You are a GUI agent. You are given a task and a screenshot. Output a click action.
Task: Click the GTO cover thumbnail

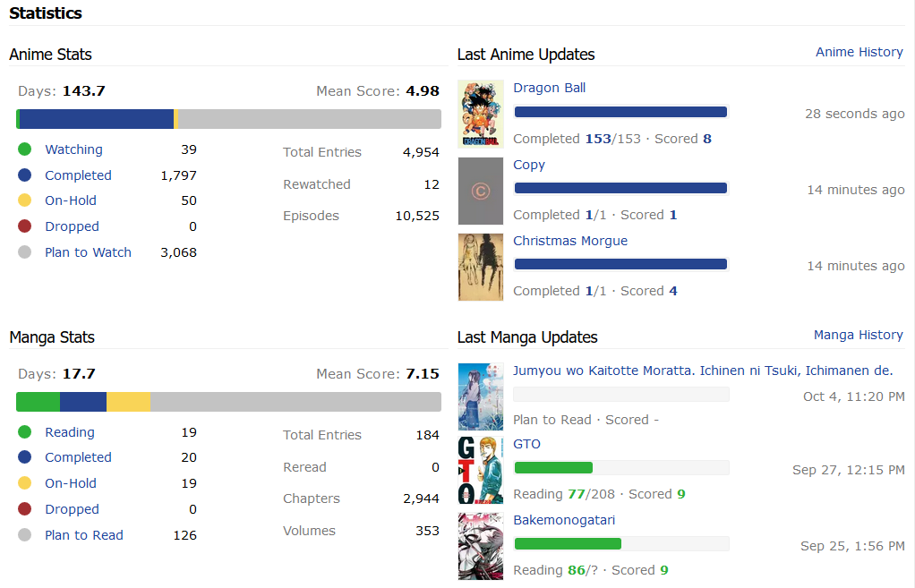pos(481,470)
